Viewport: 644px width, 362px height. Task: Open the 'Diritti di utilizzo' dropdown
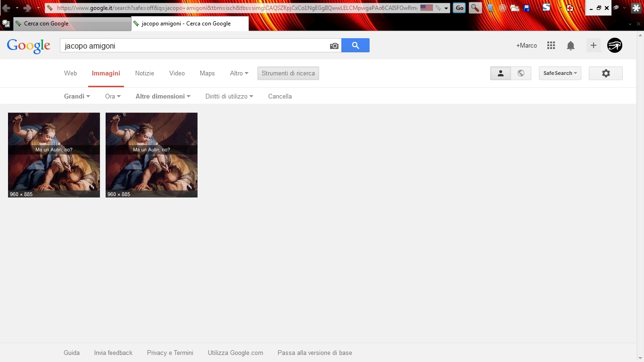point(229,96)
